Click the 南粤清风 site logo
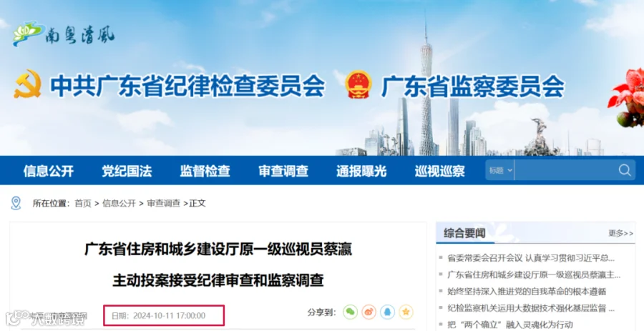Image resolution: width=644 pixels, height=331 pixels. point(64,34)
